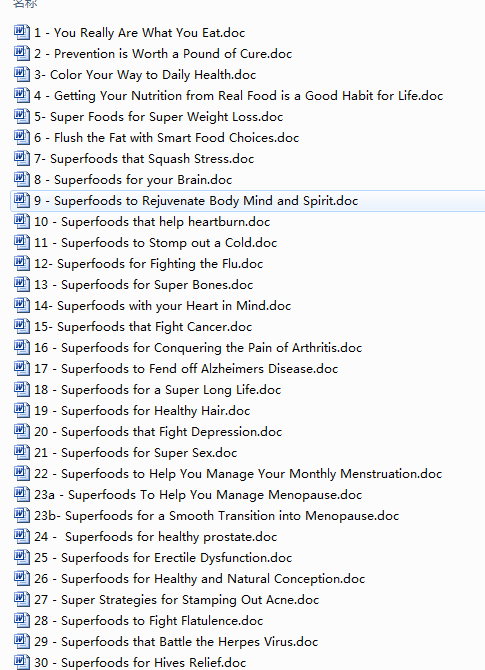Select '12- Superfoods for Fighting the Flu.doc'
The image size is (485, 670).
[148, 264]
